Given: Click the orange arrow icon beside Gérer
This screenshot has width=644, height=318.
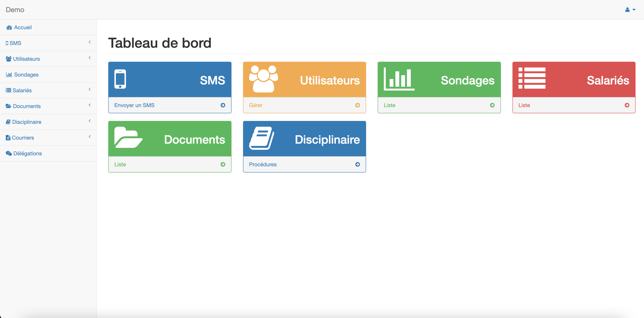Looking at the screenshot, I should tap(357, 105).
